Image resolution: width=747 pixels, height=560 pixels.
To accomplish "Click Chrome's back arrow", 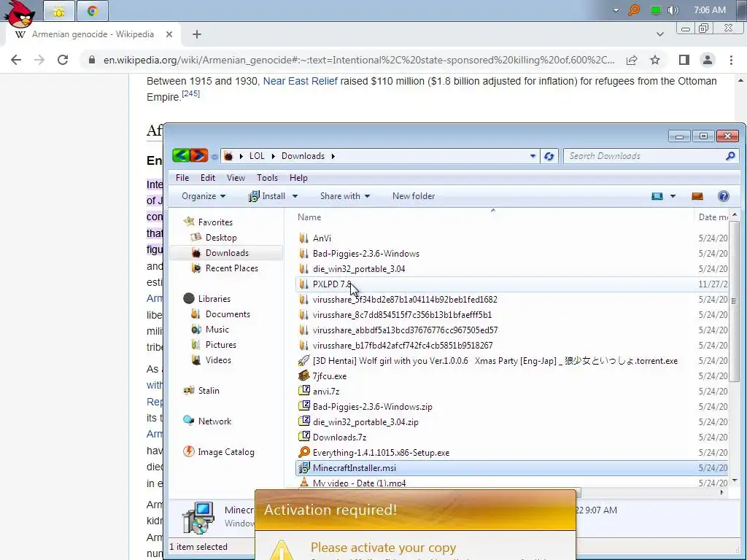I will (x=16, y=60).
